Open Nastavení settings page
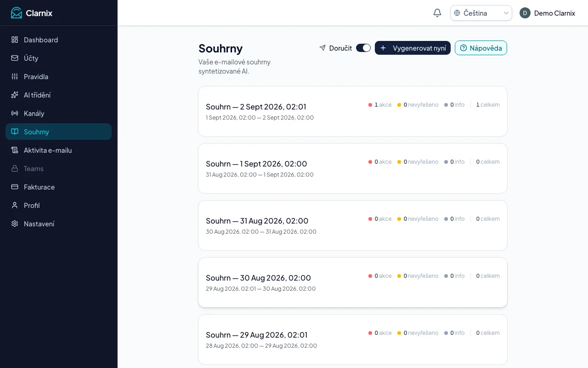 pyautogui.click(x=58, y=224)
